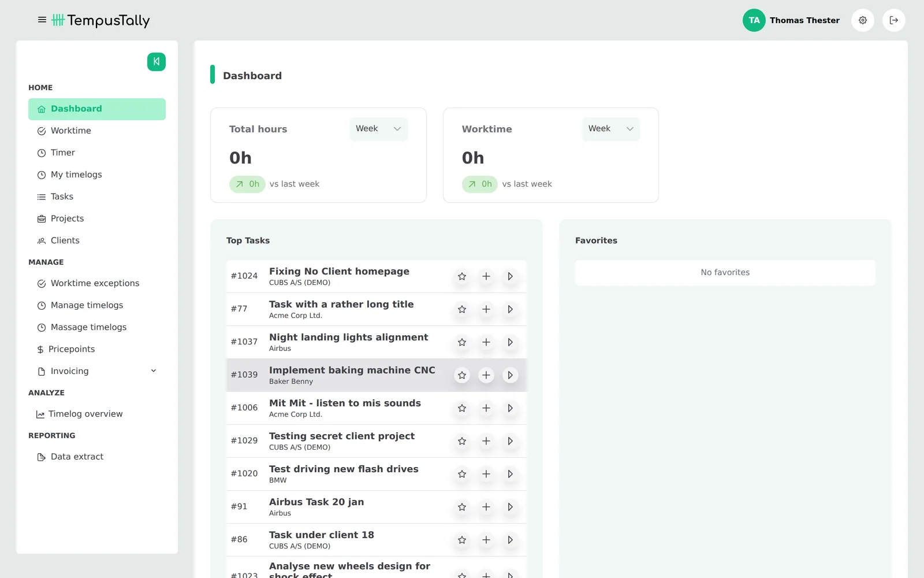Open Worktime exceptions under Manage
Screen dimensions: 924x578
point(97,283)
